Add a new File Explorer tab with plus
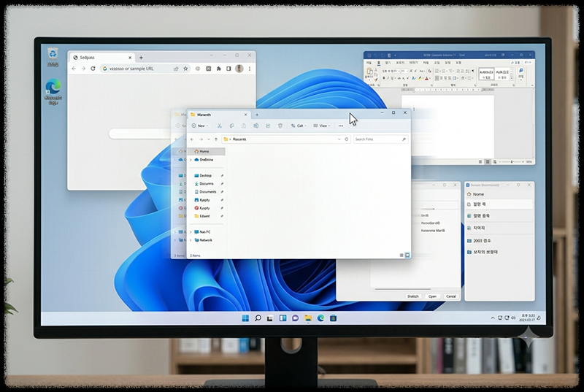Image resolution: width=584 pixels, height=392 pixels. [x=257, y=115]
